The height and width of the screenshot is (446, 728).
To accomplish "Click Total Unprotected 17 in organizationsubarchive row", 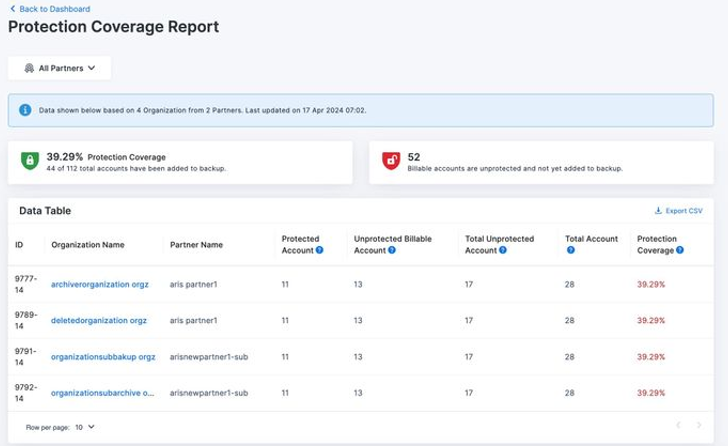I will (x=469, y=393).
